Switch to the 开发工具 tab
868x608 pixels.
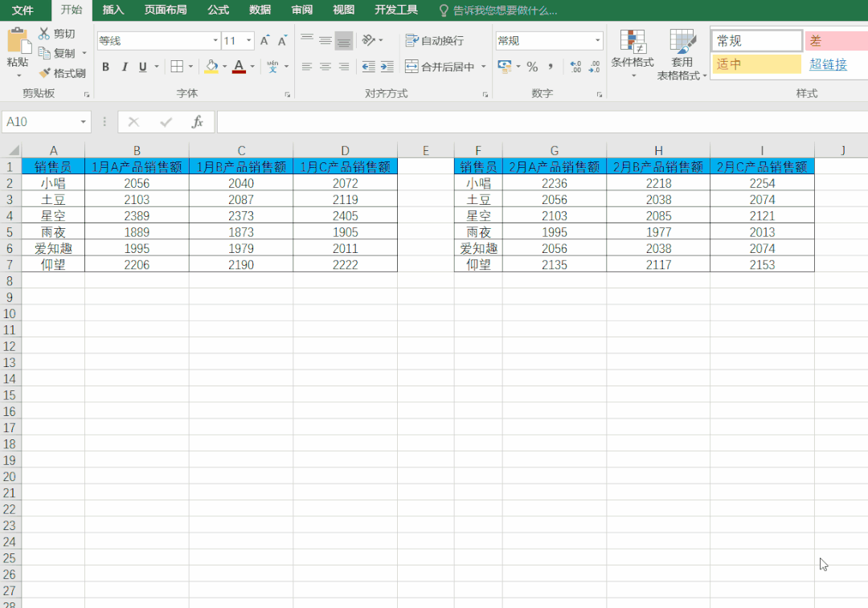click(x=395, y=10)
